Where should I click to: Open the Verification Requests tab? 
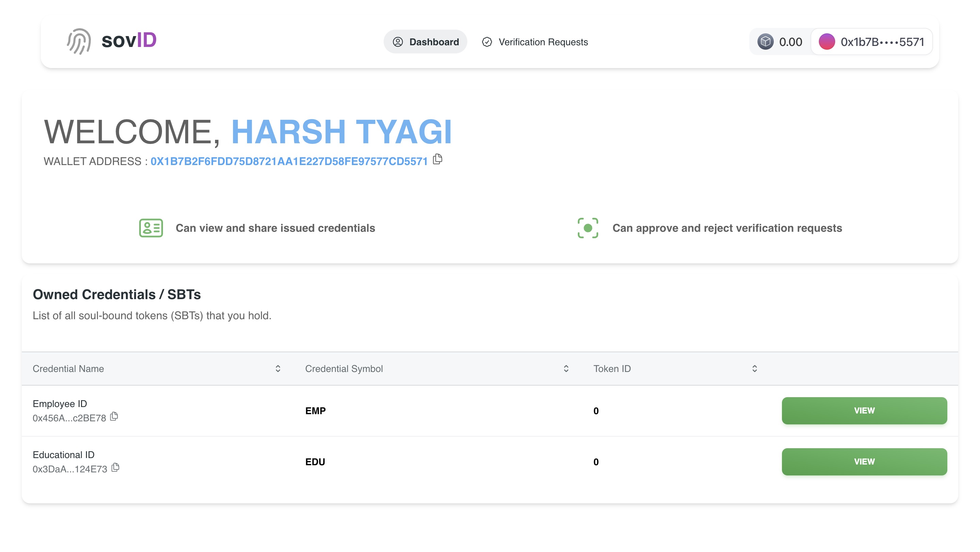pos(535,42)
